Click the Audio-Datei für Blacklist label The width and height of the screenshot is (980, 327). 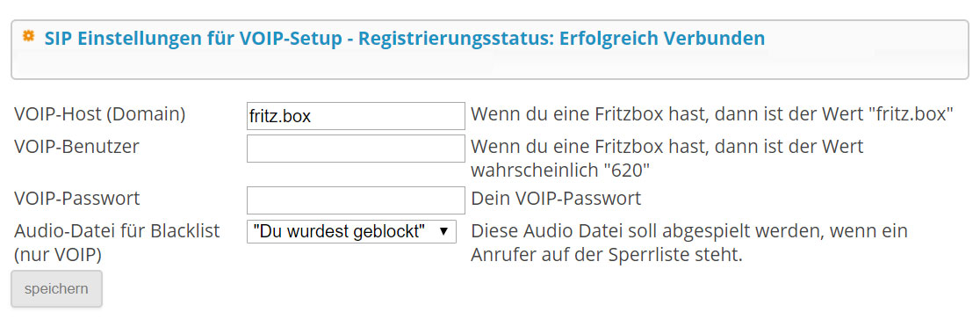(117, 230)
